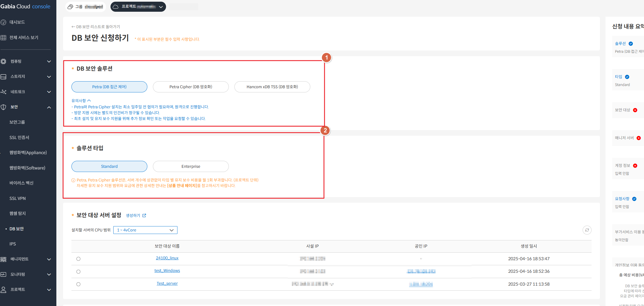Screen dimensions: 644x306
Task: Click external link icon beside 생성하기
Action: coord(144,215)
